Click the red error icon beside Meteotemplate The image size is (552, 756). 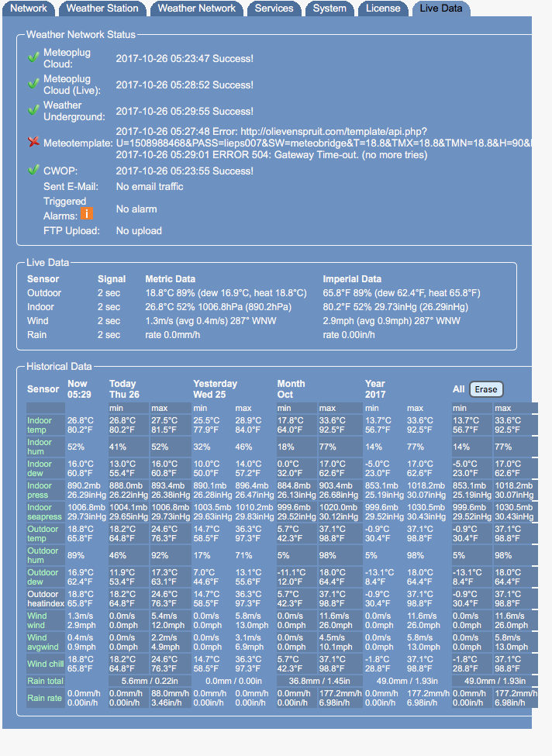pyautogui.click(x=33, y=142)
